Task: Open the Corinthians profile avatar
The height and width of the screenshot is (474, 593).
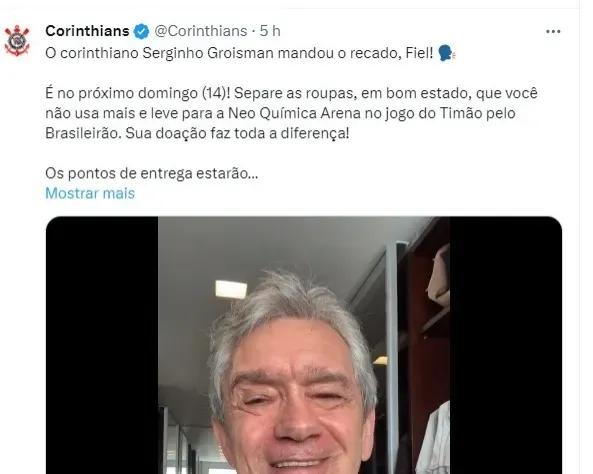Action: pyautogui.click(x=17, y=41)
